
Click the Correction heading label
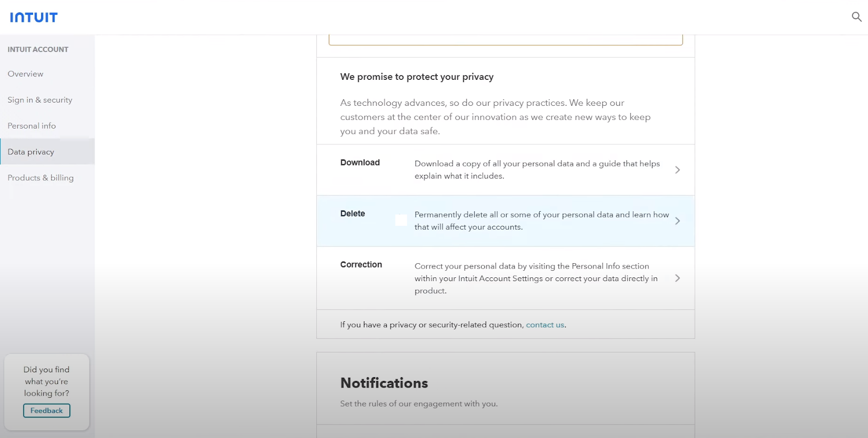click(361, 264)
